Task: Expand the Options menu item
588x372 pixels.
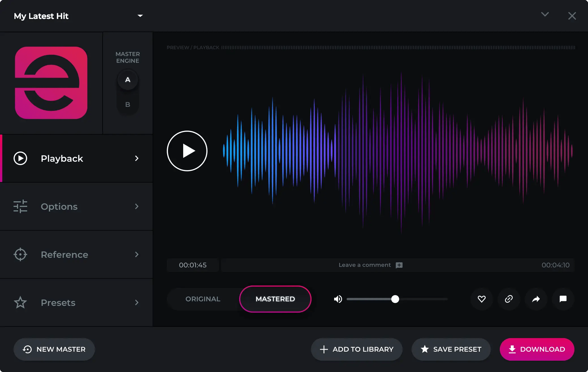Action: [76, 207]
